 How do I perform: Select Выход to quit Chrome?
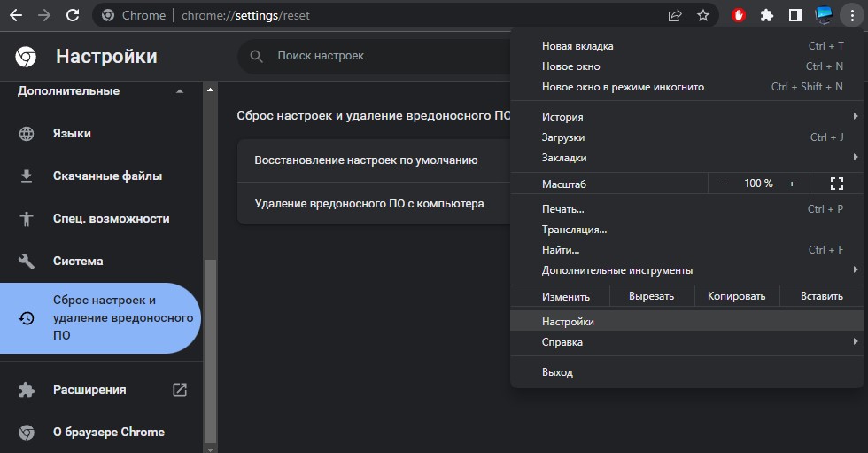686,372
